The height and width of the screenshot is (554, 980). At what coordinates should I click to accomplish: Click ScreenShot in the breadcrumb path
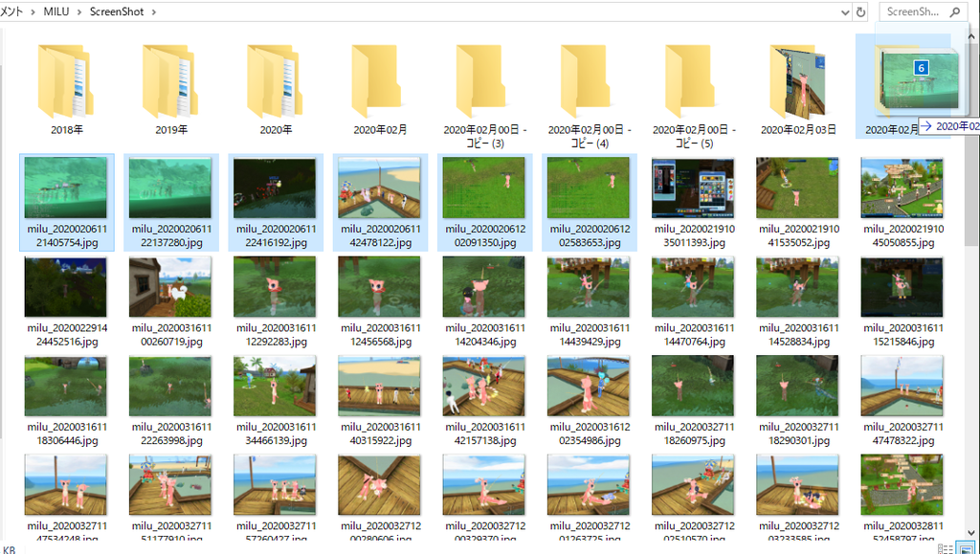[x=117, y=12]
